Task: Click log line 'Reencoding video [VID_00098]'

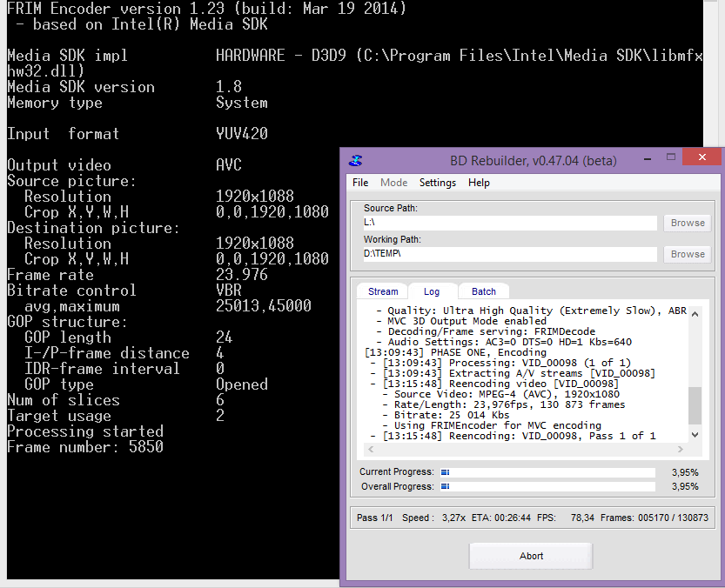Action: 494,384
